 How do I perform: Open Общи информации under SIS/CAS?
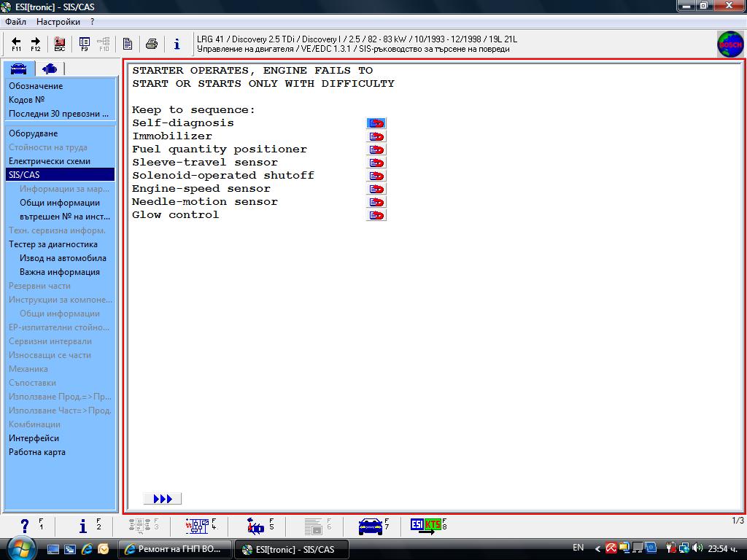click(60, 203)
